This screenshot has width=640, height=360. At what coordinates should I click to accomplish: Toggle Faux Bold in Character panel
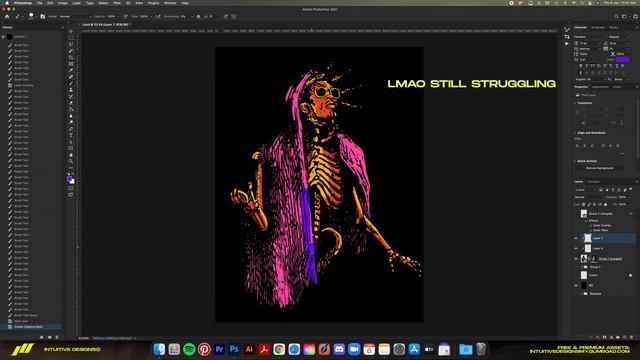(580, 66)
